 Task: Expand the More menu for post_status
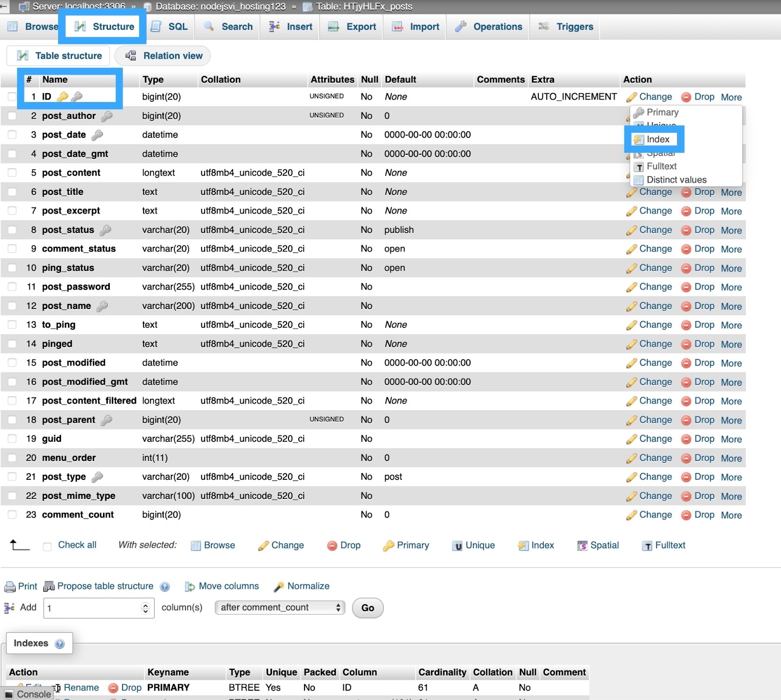coord(731,230)
